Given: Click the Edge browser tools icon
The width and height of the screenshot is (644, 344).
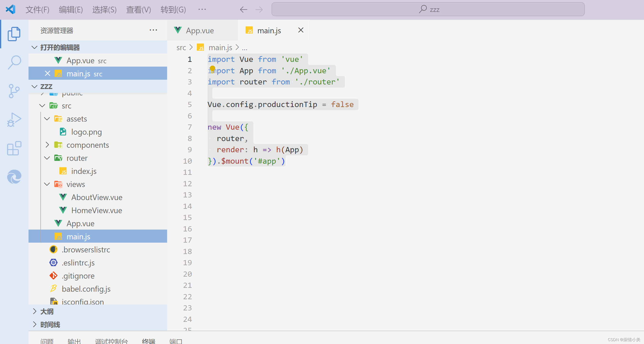Looking at the screenshot, I should 14,177.
